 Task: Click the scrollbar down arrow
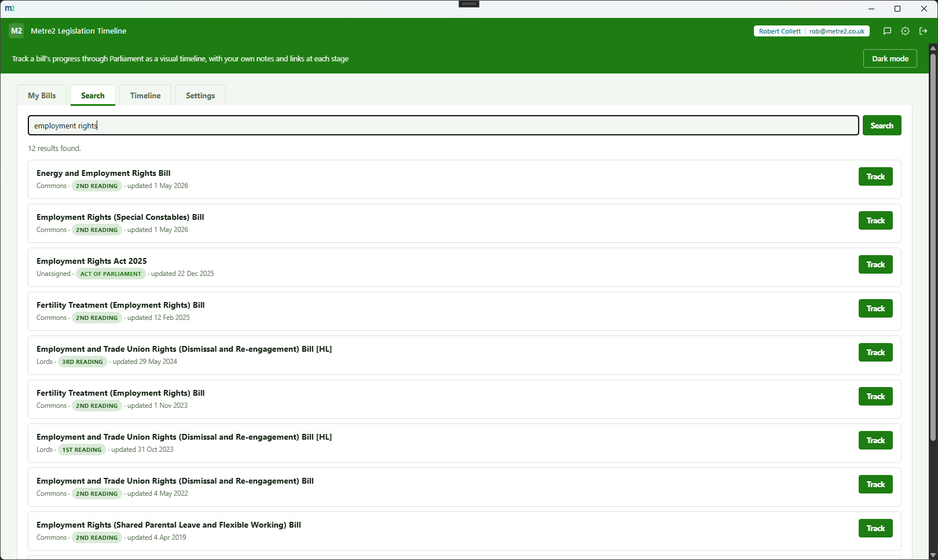(x=933, y=555)
